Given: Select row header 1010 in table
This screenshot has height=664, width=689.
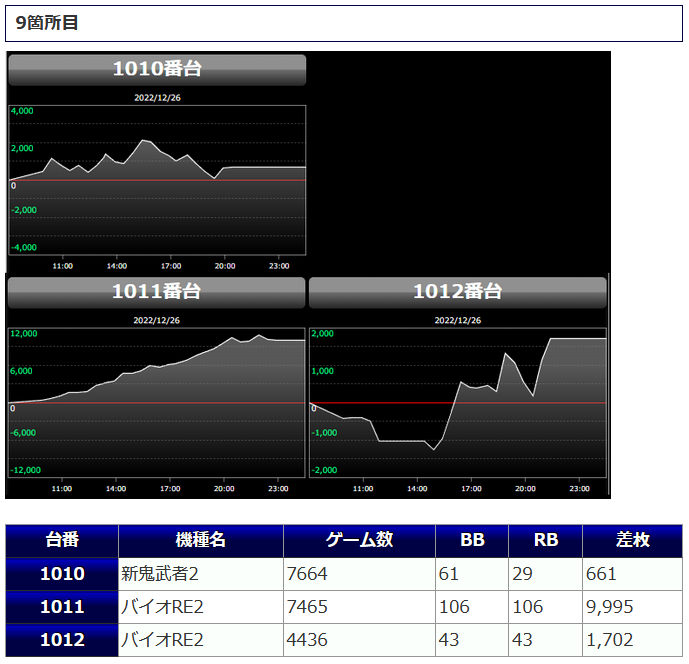Looking at the screenshot, I should [62, 574].
